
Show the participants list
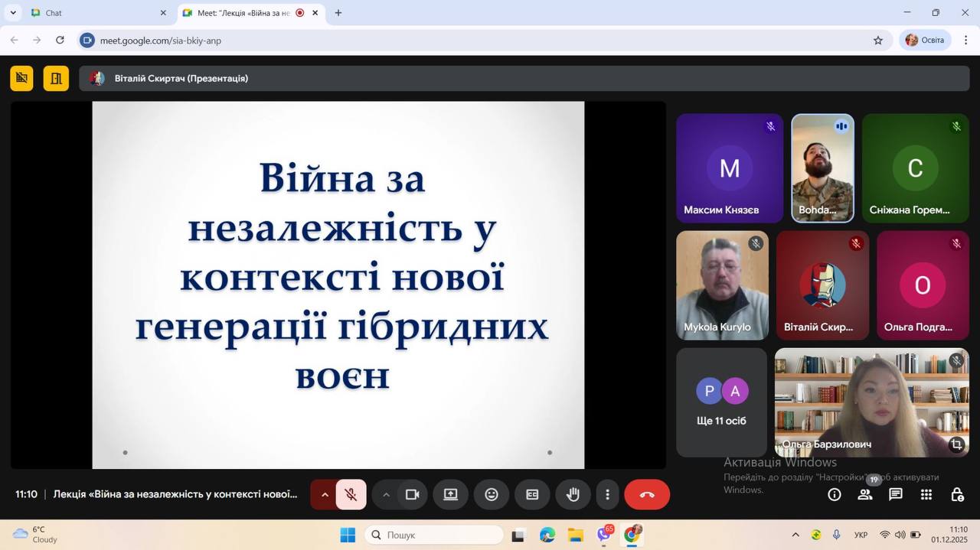tap(865, 495)
